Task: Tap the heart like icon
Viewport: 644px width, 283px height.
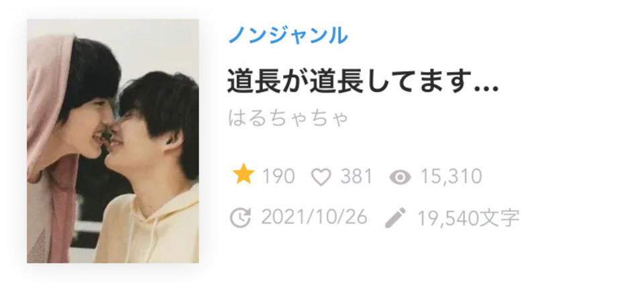Action: click(x=321, y=178)
